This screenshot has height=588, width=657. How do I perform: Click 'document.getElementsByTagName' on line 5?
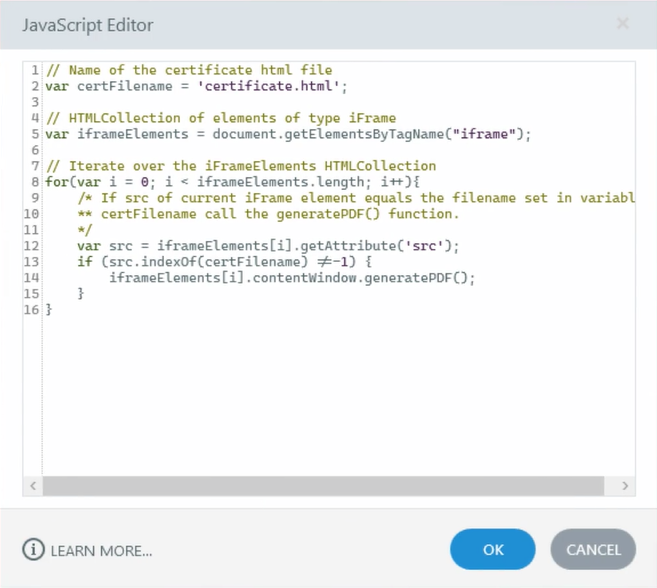point(328,134)
